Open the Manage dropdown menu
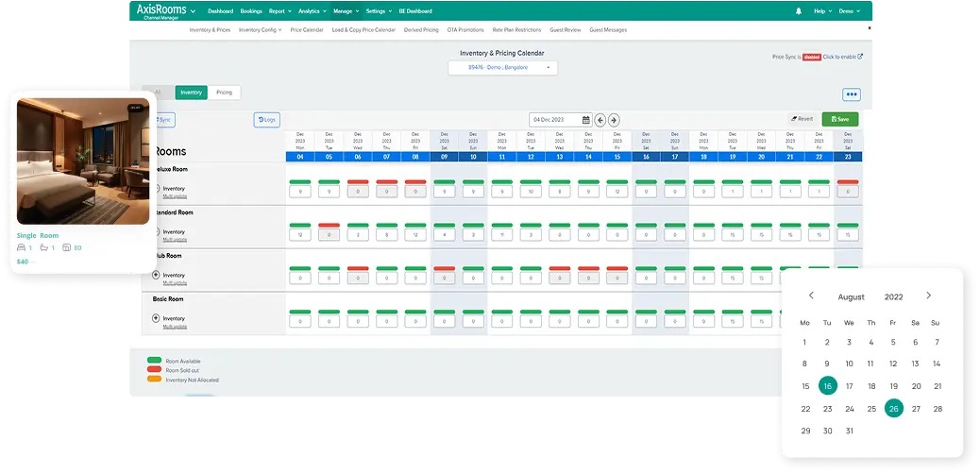Screen dimensions: 980x474 point(346,10)
